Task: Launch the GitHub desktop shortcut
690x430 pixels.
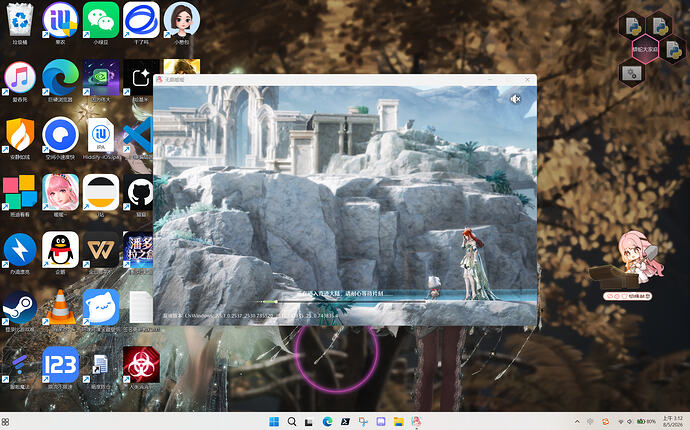Action: point(139,192)
